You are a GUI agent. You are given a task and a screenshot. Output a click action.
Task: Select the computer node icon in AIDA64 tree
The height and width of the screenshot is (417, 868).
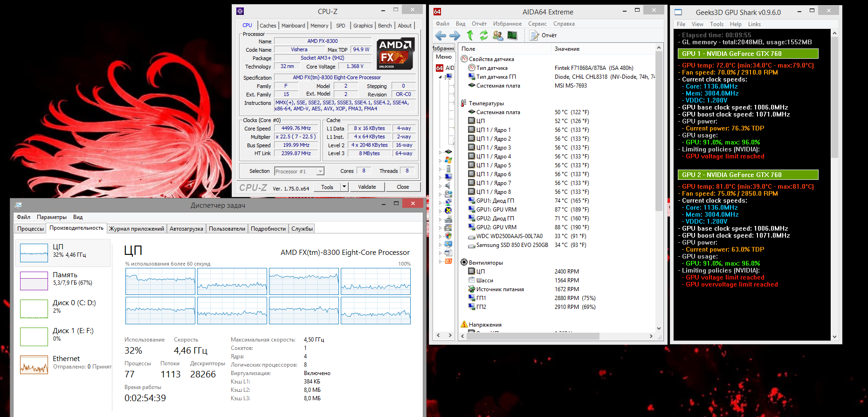448,77
